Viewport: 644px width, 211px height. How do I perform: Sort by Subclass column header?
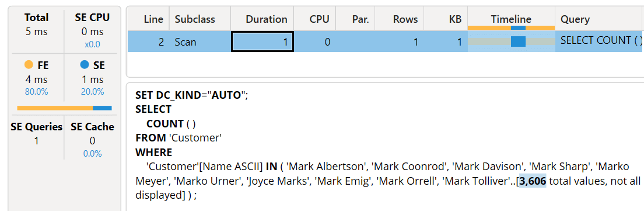click(200, 19)
